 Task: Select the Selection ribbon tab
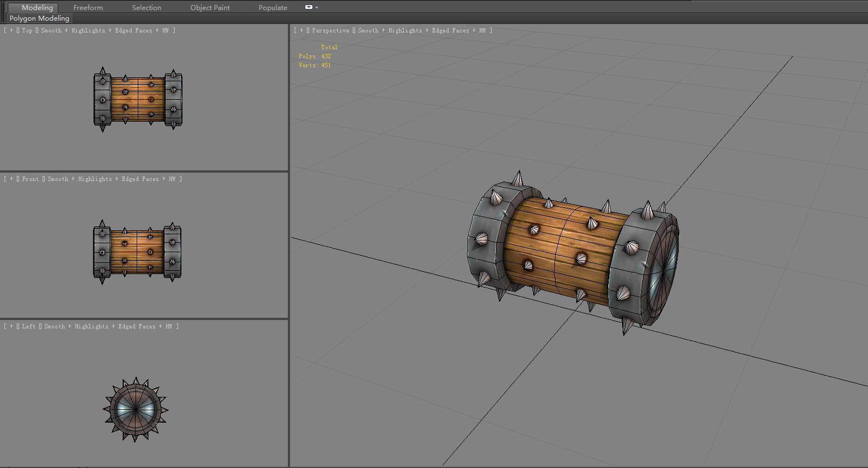147,8
